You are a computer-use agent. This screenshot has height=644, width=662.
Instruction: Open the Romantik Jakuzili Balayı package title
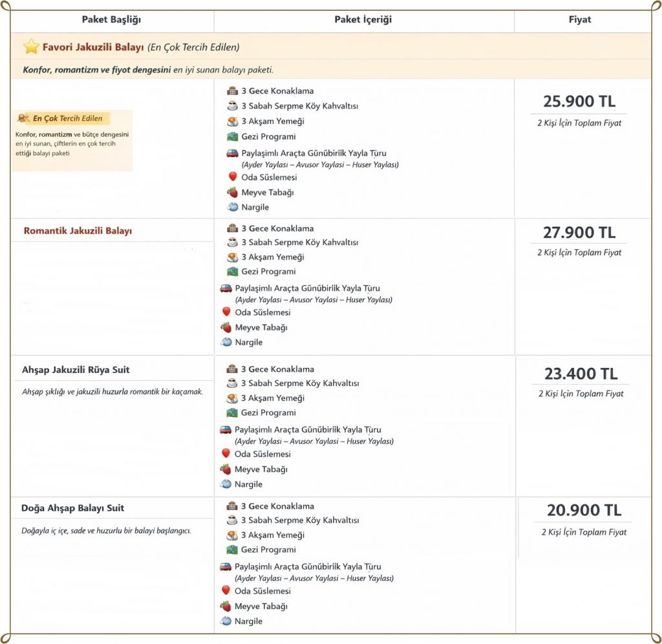tap(78, 231)
